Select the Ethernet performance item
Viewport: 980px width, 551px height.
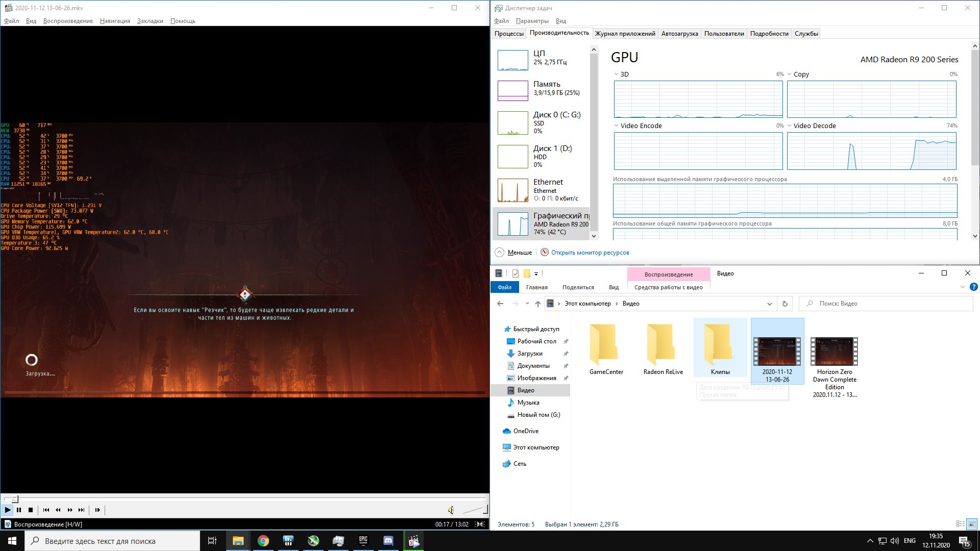[541, 190]
